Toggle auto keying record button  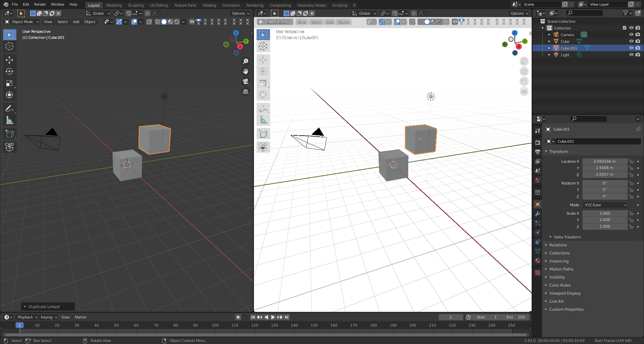coord(238,317)
